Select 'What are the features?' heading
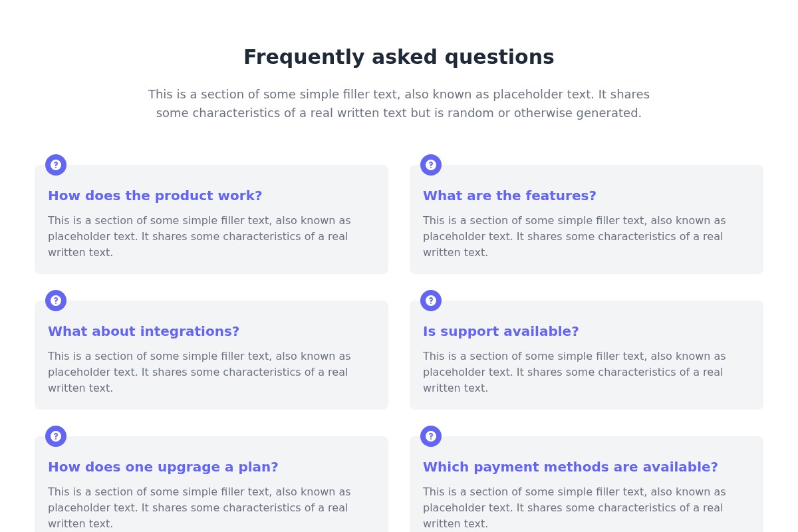 (509, 196)
